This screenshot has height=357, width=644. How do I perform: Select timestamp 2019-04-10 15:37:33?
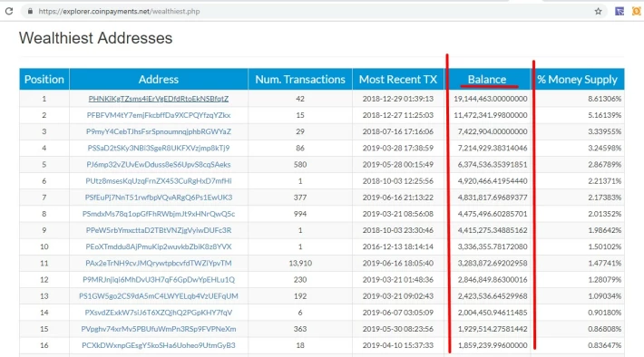click(x=398, y=345)
